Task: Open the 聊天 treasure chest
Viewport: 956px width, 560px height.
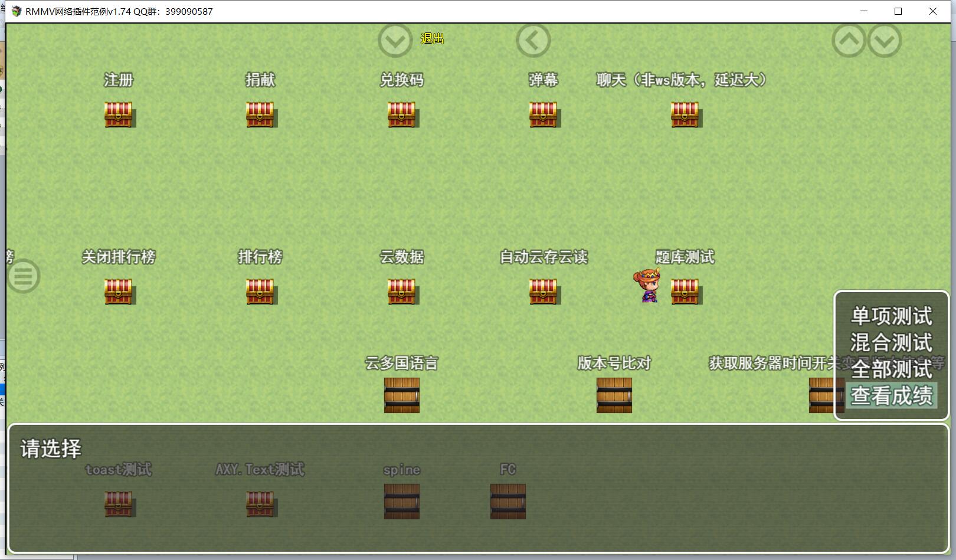Action: click(x=685, y=114)
